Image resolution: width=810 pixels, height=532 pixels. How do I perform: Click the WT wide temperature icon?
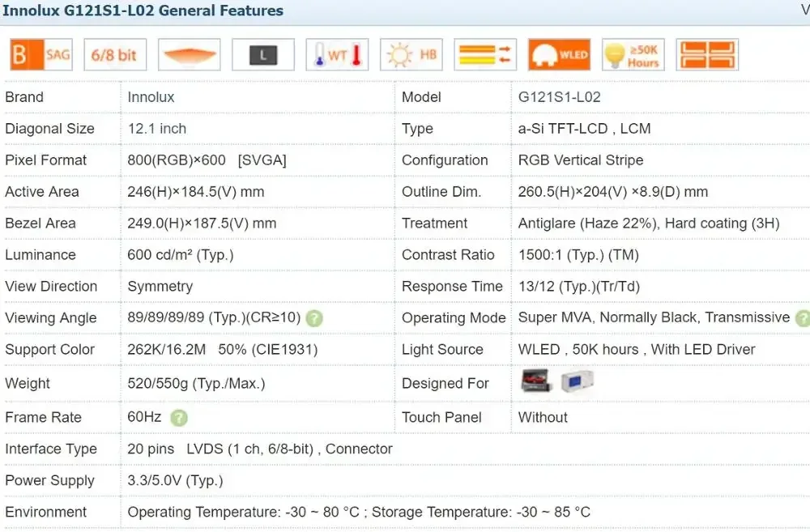point(337,55)
